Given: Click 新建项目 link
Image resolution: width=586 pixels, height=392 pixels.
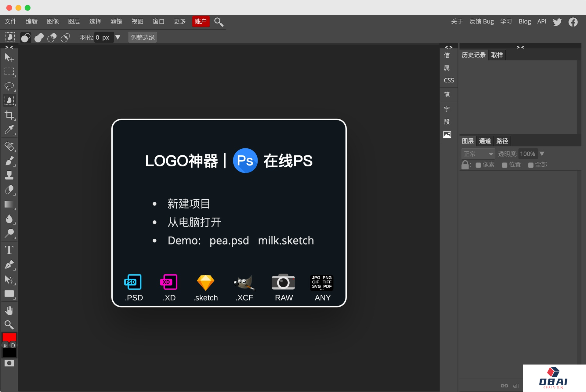Looking at the screenshot, I should pos(189,204).
